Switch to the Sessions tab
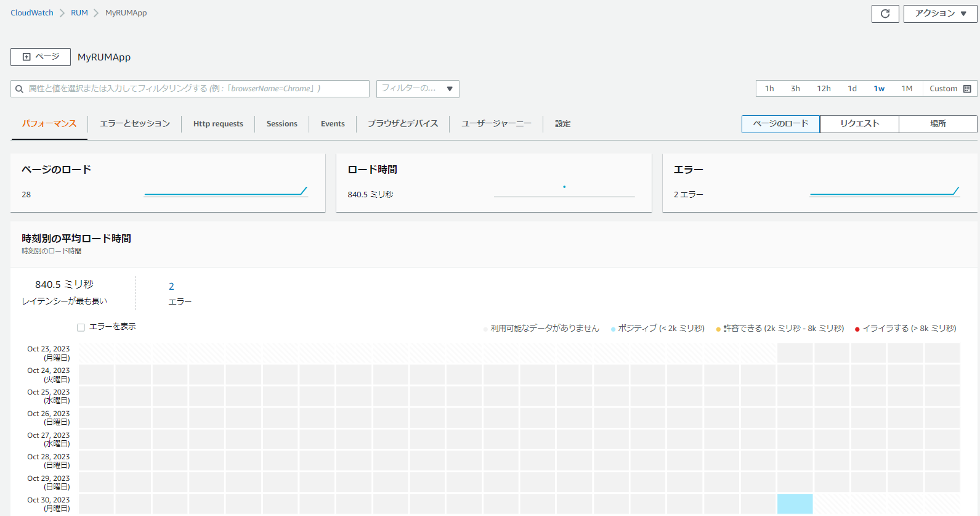 282,124
